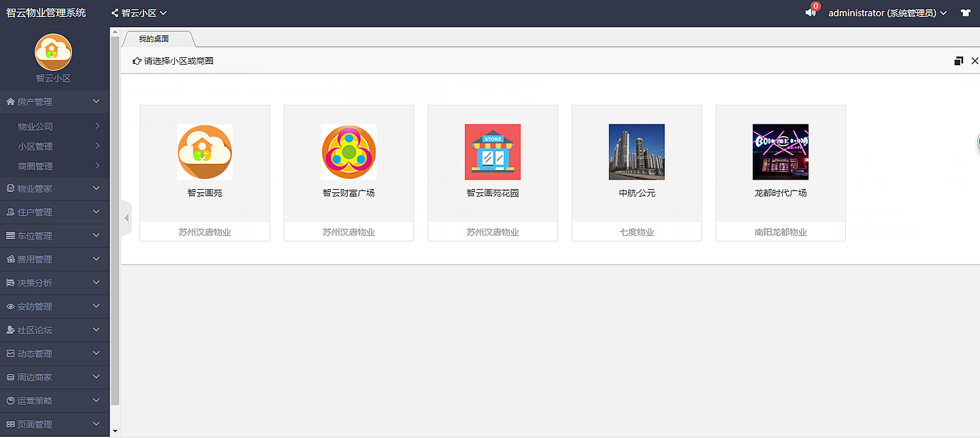Click the sidebar scrollbar down arrow

[114, 431]
